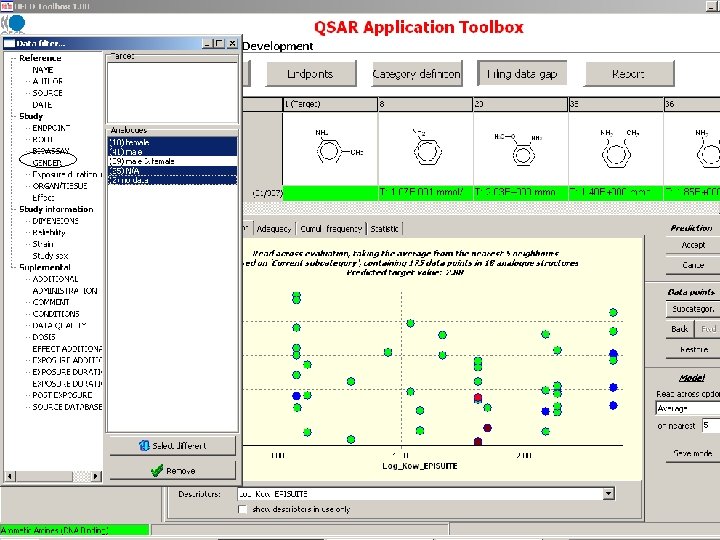Enable show descriptors in use only
The width and height of the screenshot is (720, 540).
[x=242, y=509]
